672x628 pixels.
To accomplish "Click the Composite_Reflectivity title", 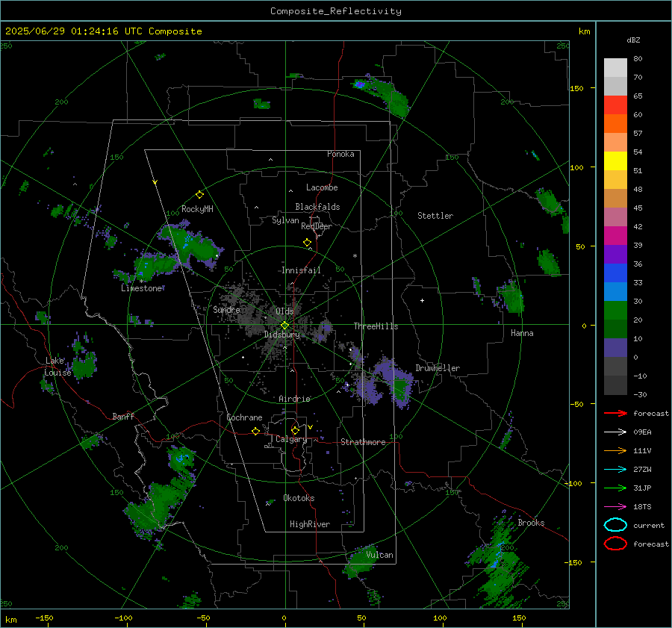I will (x=336, y=11).
